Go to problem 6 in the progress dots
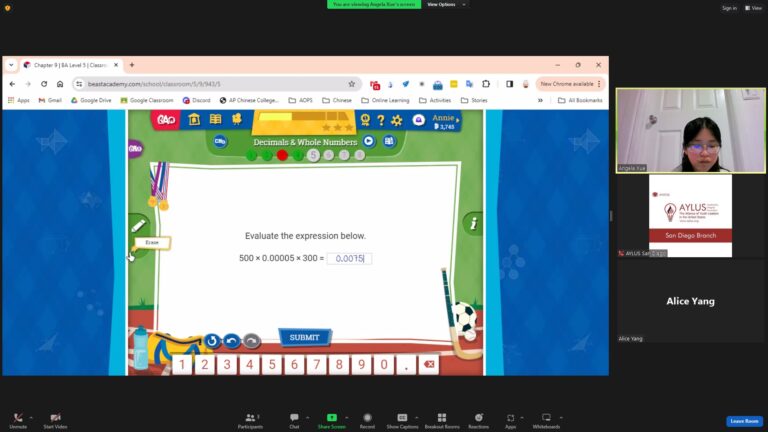Image resolution: width=768 pixels, height=432 pixels. click(329, 155)
